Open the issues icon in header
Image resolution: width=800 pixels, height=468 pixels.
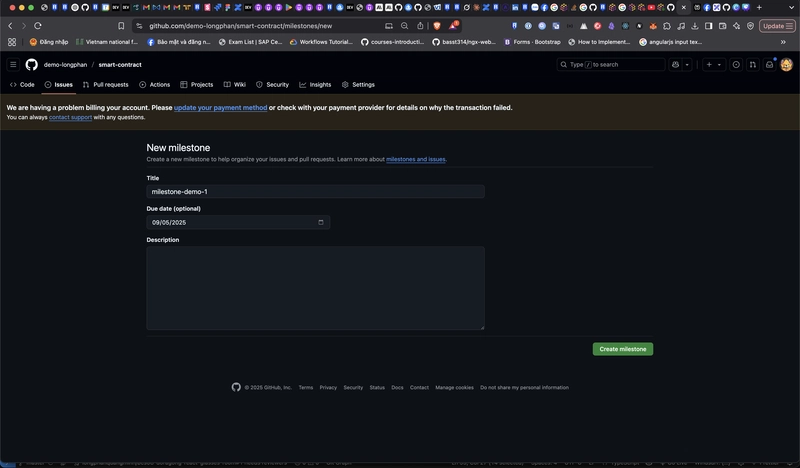tap(737, 64)
